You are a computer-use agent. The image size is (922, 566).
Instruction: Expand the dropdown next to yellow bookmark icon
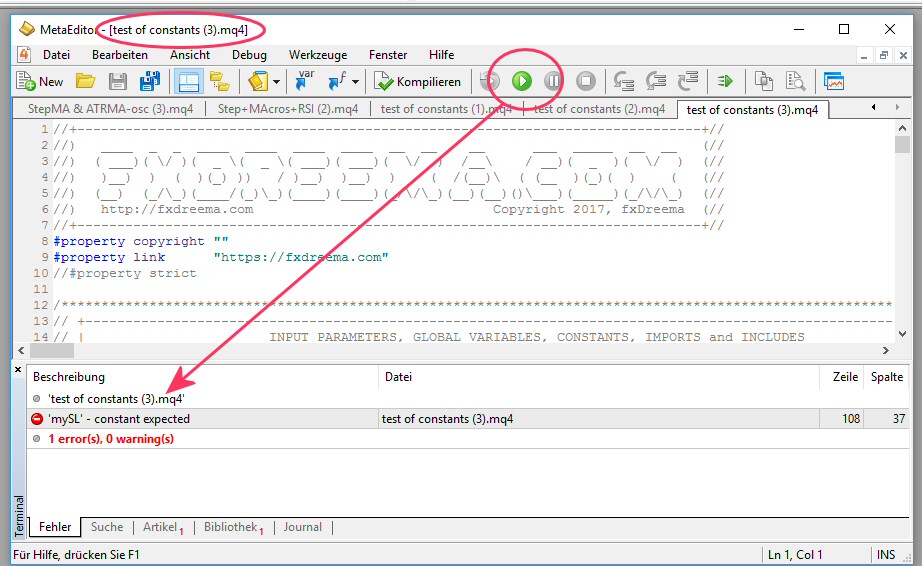point(276,82)
